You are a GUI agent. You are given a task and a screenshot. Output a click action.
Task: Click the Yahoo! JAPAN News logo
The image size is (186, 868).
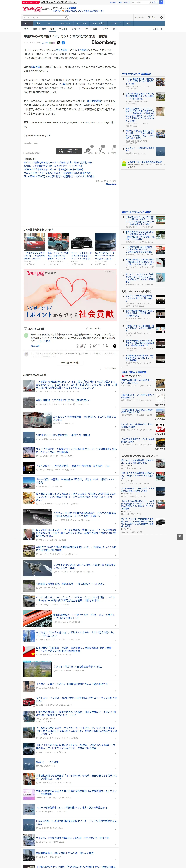coord(37,9)
